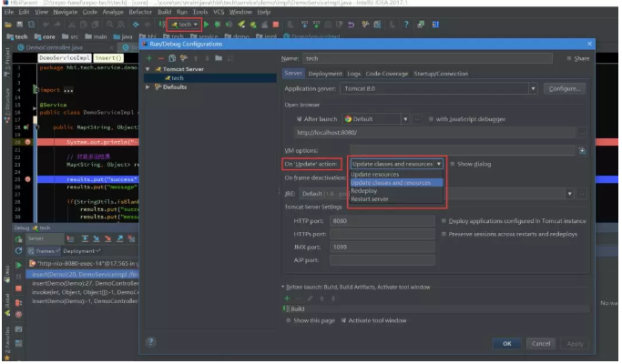622x364 pixels.
Task: Add a before-launch task with the green plus
Action: (287, 298)
